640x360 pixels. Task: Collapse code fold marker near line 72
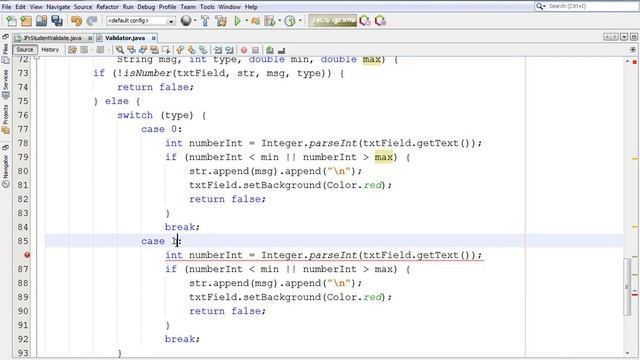tap(37, 58)
